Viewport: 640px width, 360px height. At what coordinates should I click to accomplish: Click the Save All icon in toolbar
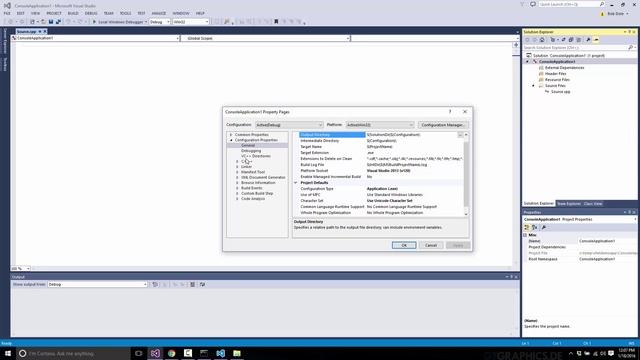[58, 22]
